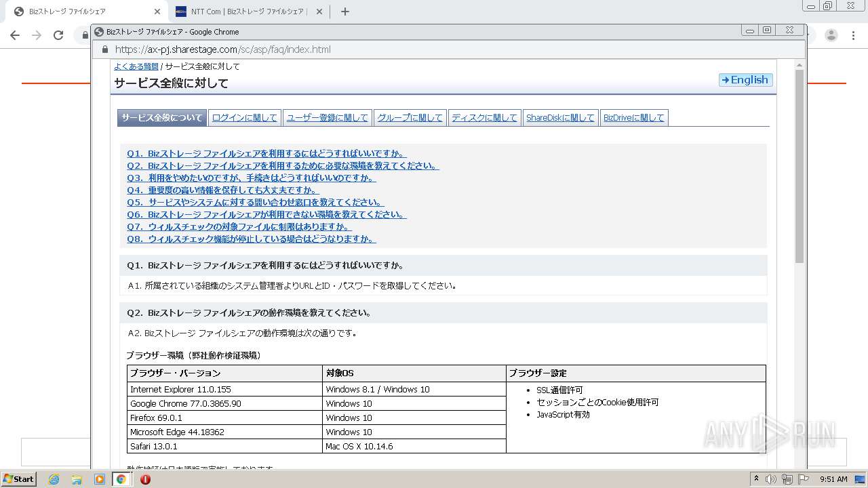The image size is (868, 488).
Task: Open the ディスクに関して tab
Action: (484, 118)
